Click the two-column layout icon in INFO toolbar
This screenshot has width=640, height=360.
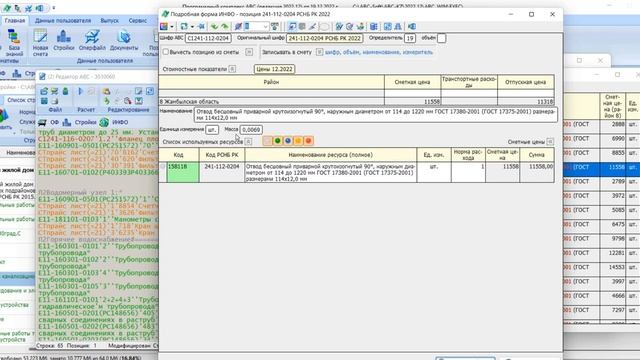tap(387, 27)
